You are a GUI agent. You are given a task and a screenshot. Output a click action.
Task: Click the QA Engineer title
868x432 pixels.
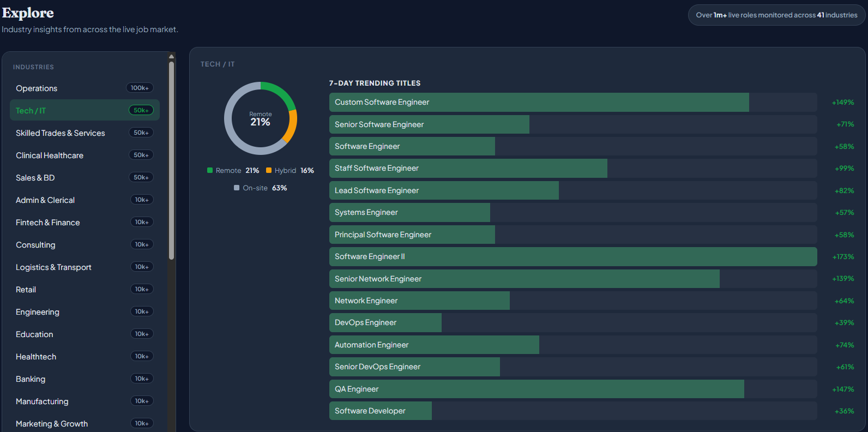pyautogui.click(x=357, y=389)
